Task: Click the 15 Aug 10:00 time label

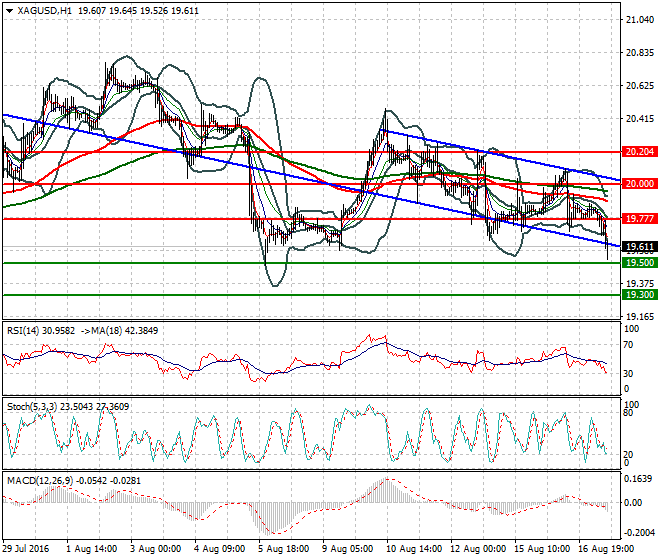Action: [x=542, y=549]
